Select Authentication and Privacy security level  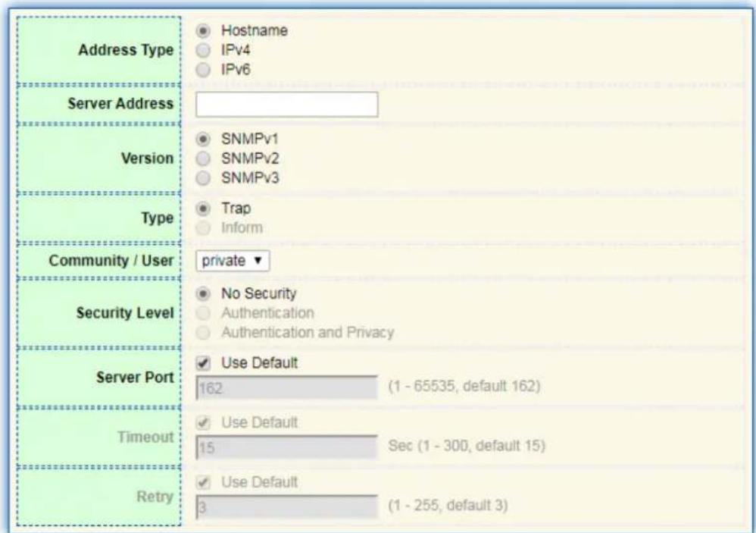coord(203,333)
